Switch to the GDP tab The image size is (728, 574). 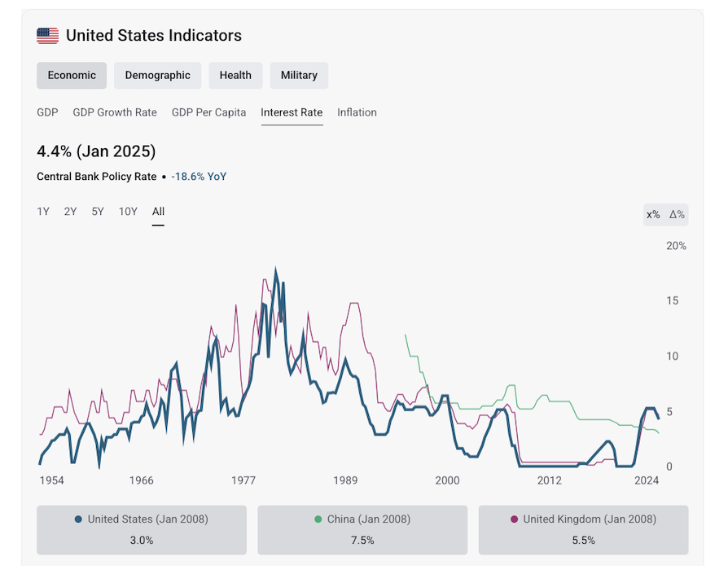click(47, 112)
